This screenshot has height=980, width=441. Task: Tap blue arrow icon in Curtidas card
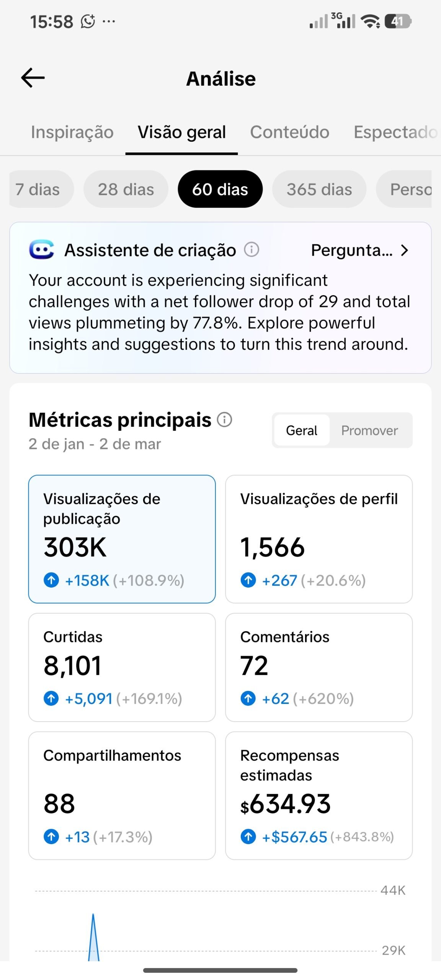(51, 698)
